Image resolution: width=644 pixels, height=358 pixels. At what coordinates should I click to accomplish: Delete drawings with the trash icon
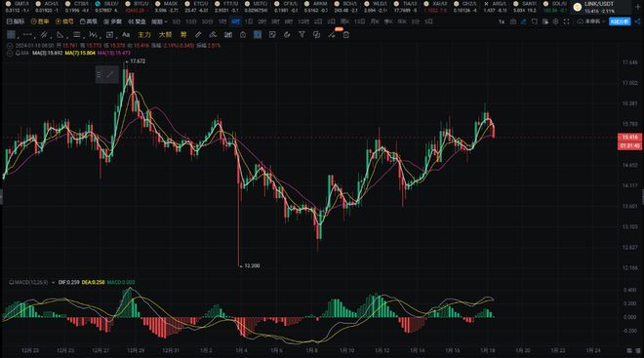tap(345, 35)
